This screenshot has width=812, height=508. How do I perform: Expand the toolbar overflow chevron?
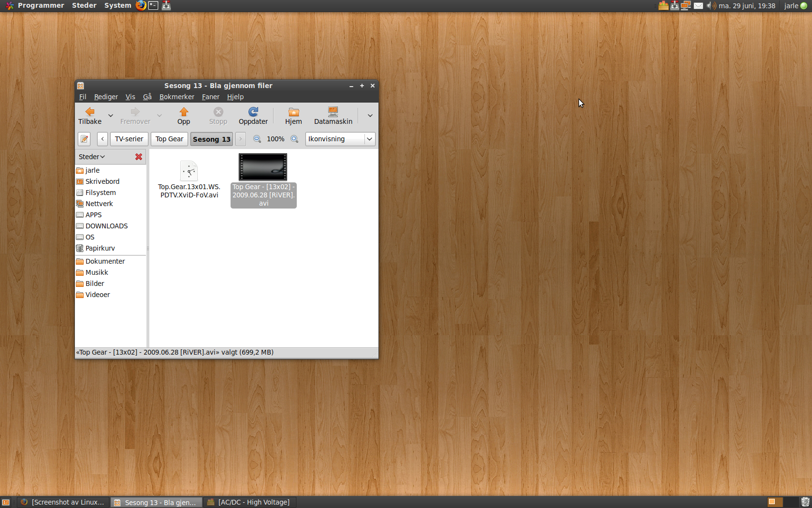[370, 116]
